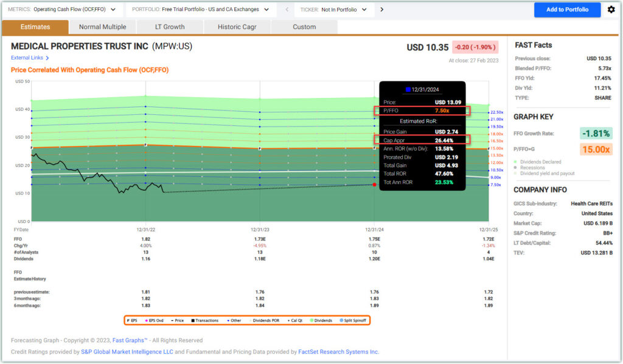Open the settings gear icon
The height and width of the screenshot is (364, 623).
coord(611,10)
